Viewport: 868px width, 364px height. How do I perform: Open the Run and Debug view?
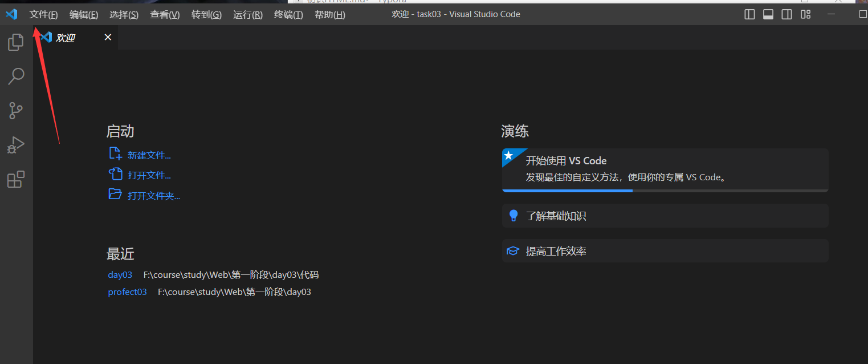pyautogui.click(x=15, y=145)
